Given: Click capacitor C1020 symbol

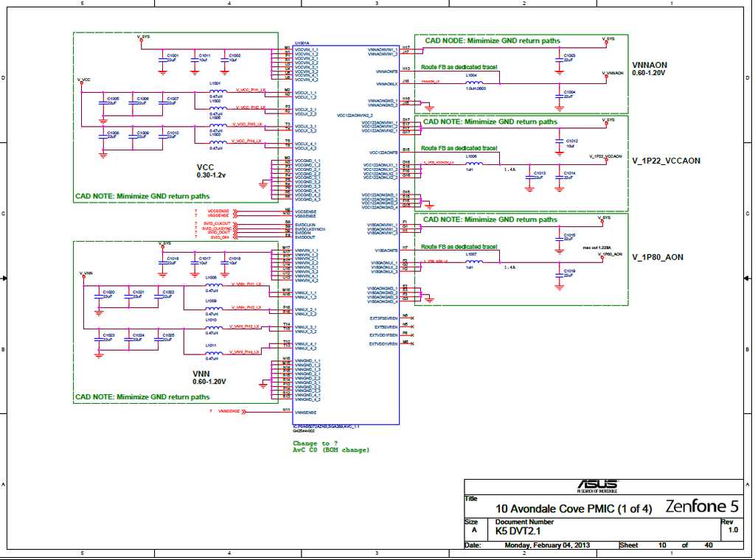Looking at the screenshot, I should [x=99, y=296].
